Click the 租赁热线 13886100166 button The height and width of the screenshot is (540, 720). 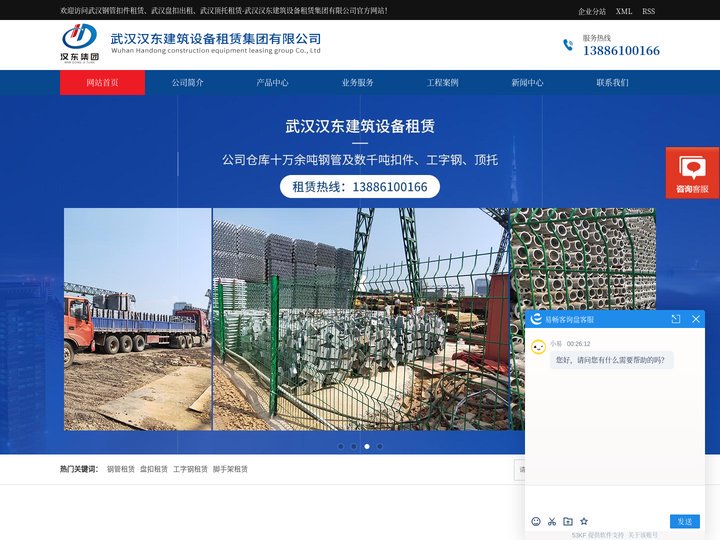(360, 186)
